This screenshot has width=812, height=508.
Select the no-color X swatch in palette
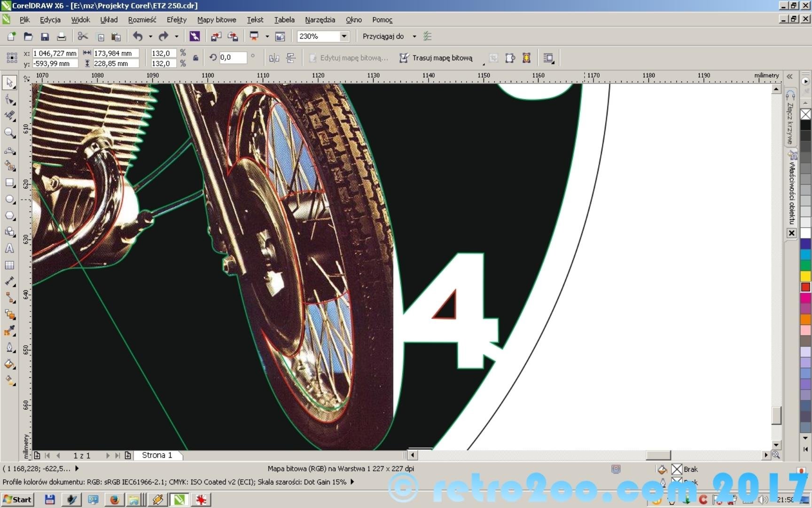pos(805,114)
